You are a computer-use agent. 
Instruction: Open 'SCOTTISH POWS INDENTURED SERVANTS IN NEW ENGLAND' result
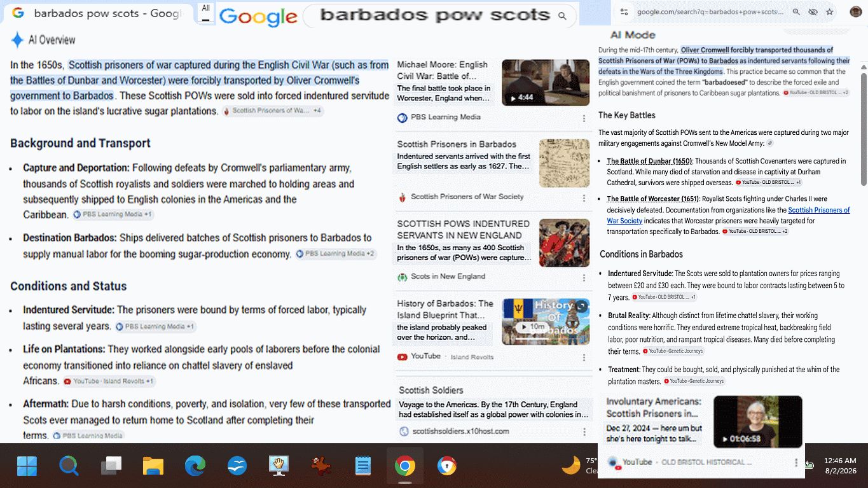[463, 230]
